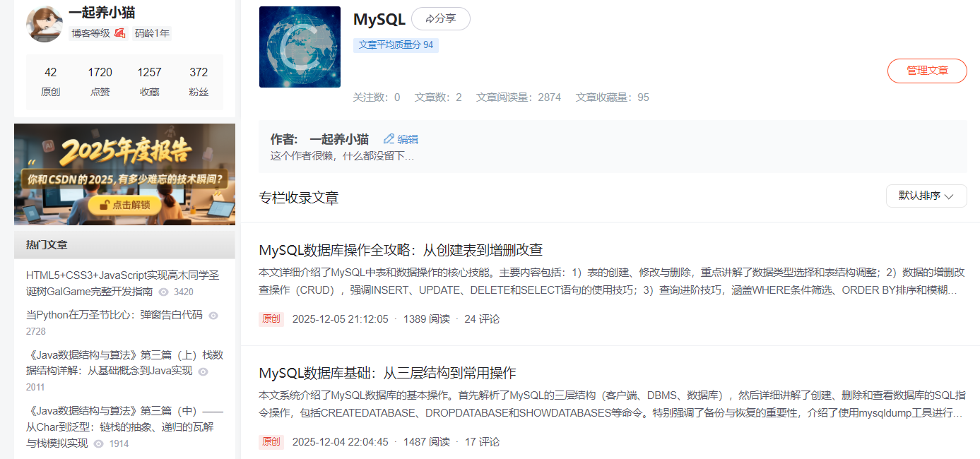Screen dimensions: 980x459
Task: Click the summary of MySQL数据库基础 article
Action: (x=612, y=404)
